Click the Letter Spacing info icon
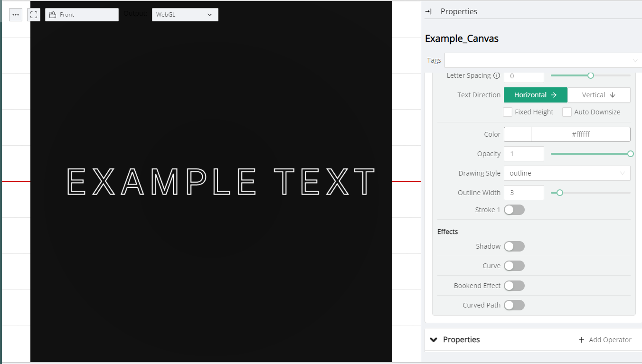642x364 pixels. click(x=497, y=75)
